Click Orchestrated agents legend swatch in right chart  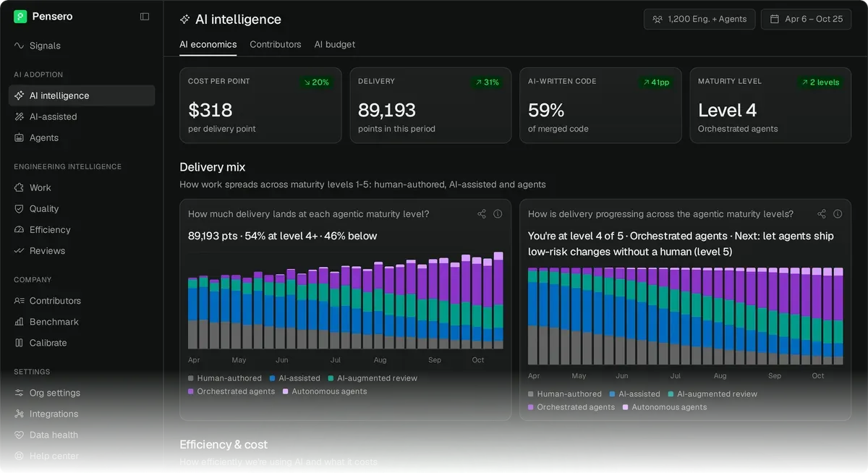[x=531, y=407]
